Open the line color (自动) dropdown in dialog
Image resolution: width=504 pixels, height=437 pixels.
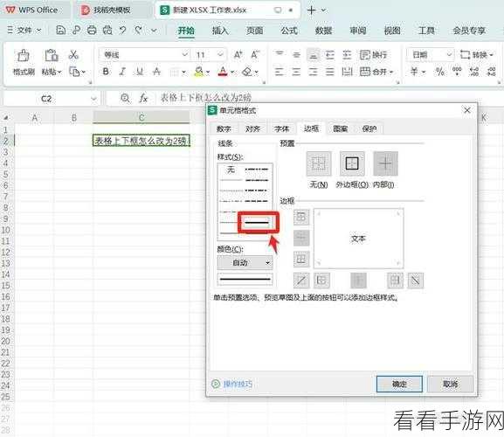245,263
